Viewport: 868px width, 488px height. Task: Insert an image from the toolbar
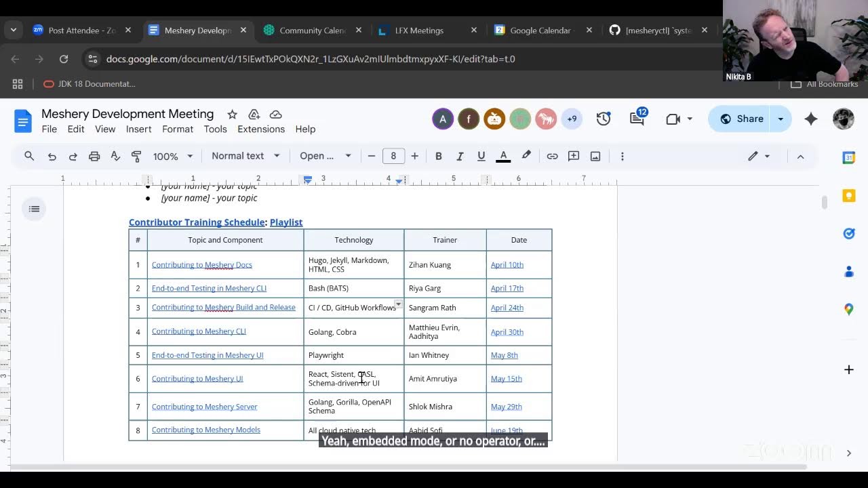coord(595,156)
